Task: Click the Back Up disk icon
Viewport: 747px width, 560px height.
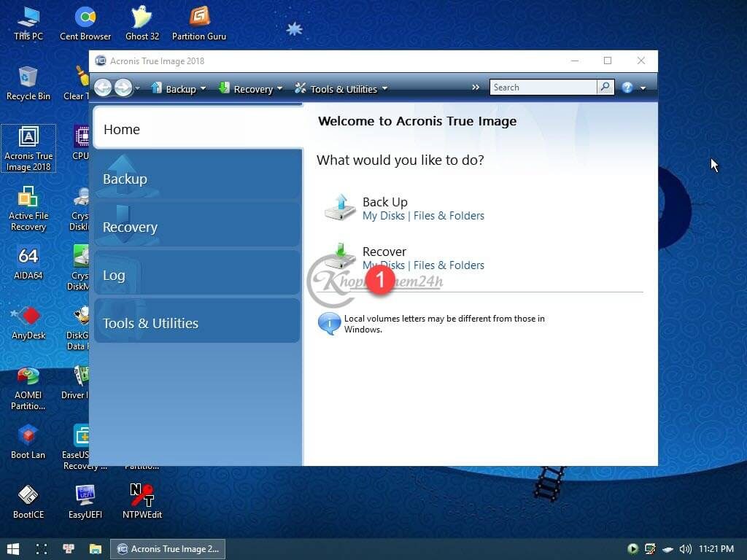Action: point(340,207)
